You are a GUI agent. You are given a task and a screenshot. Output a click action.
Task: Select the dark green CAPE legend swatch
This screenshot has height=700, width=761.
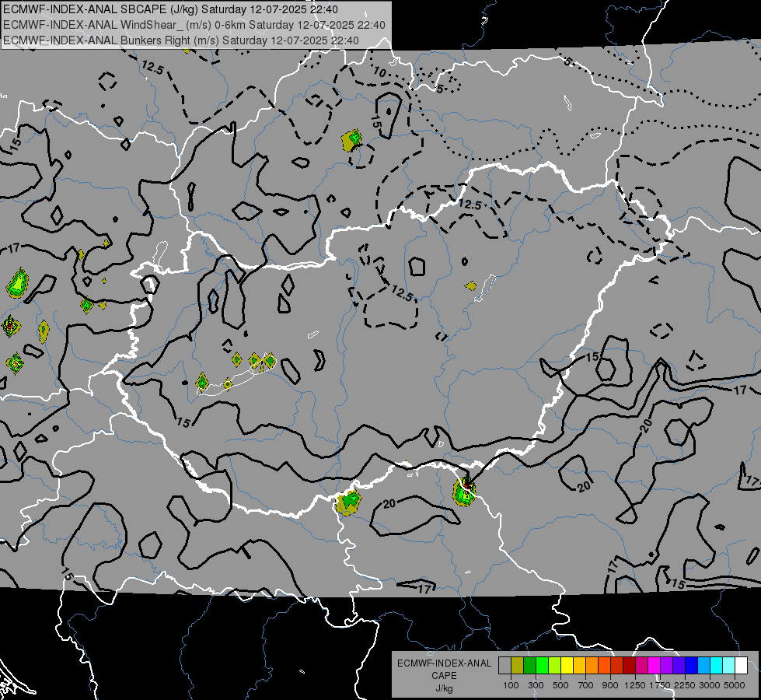[x=529, y=666]
